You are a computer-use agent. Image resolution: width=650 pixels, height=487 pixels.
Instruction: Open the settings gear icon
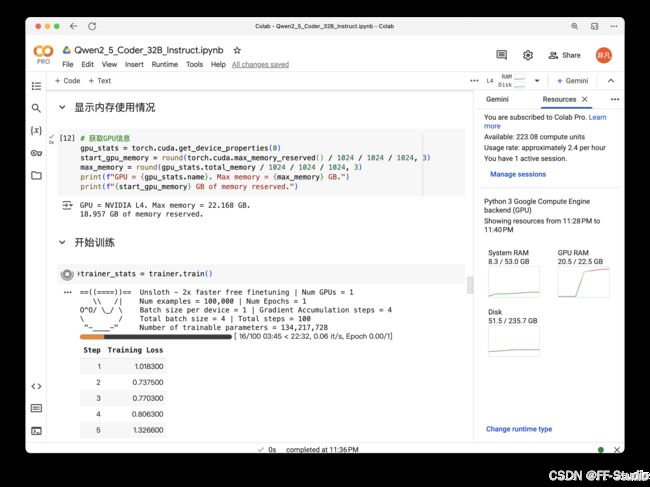[x=528, y=55]
